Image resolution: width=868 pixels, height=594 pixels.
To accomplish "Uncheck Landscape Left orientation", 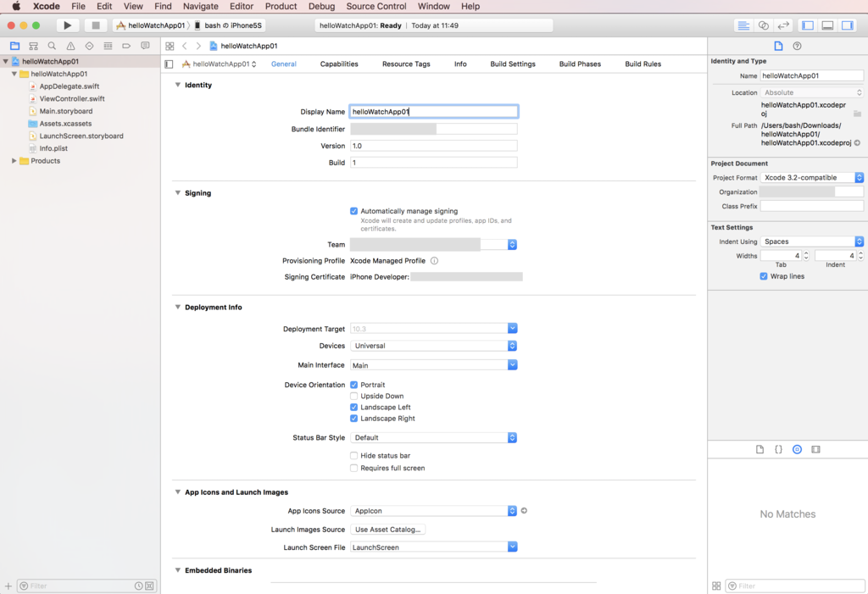I will point(353,408).
